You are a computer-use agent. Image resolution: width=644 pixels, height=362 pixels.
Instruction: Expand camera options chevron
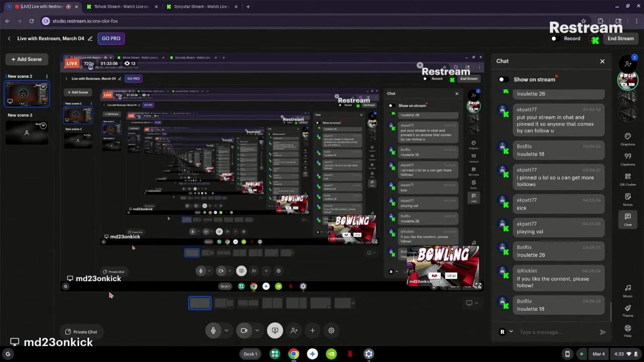coord(257,331)
